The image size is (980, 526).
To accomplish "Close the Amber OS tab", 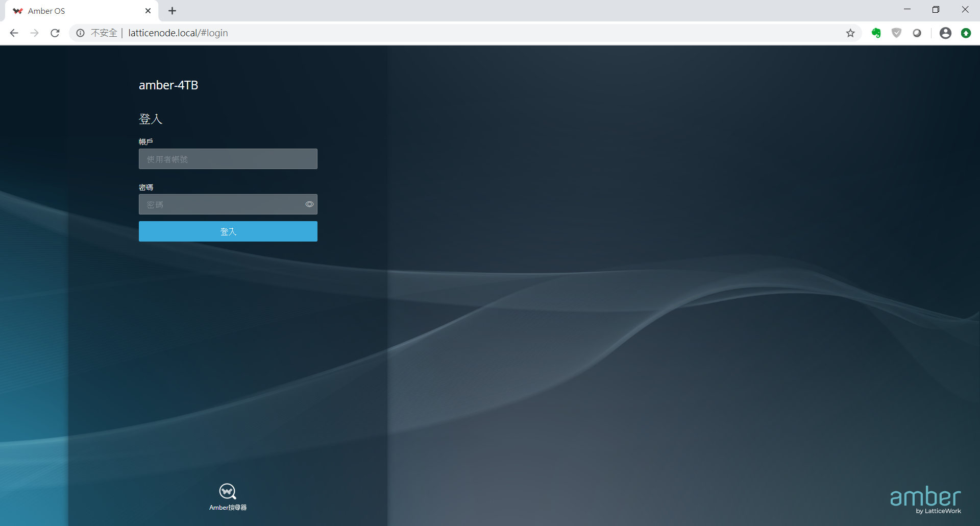I will click(x=148, y=11).
